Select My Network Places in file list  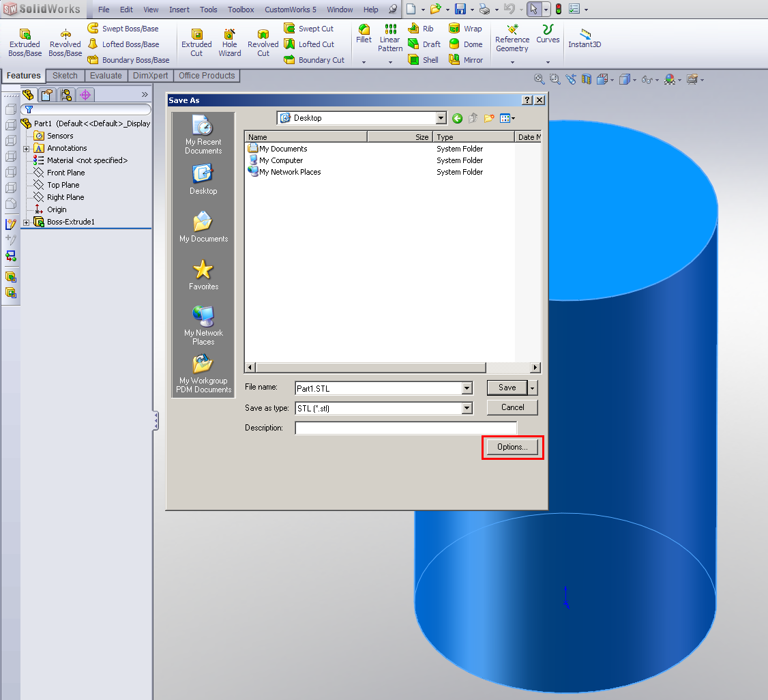(284, 172)
